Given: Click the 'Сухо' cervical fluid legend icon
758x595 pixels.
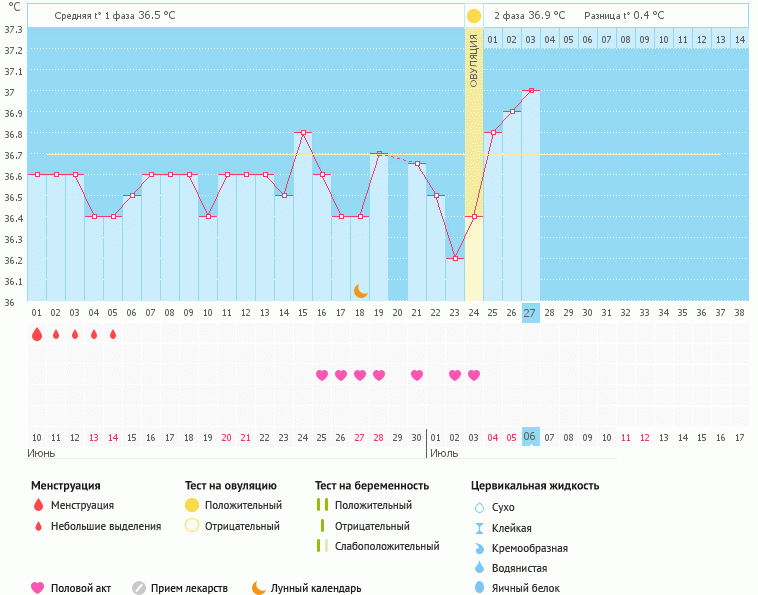Looking at the screenshot, I should click(x=479, y=507).
